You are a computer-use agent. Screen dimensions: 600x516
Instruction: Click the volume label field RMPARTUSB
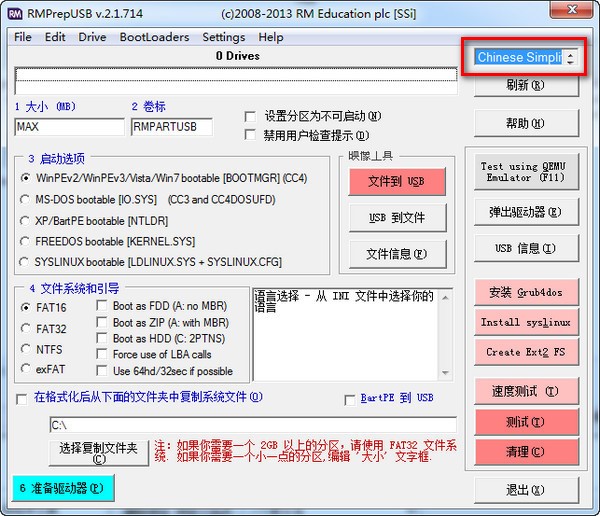[x=172, y=127]
